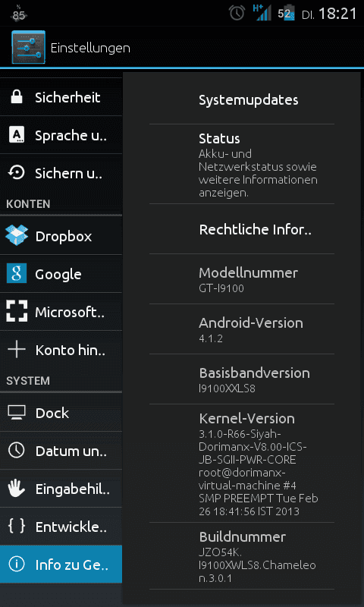Select Info zu Gerät menu entry
364x607 pixels.
[x=61, y=565]
